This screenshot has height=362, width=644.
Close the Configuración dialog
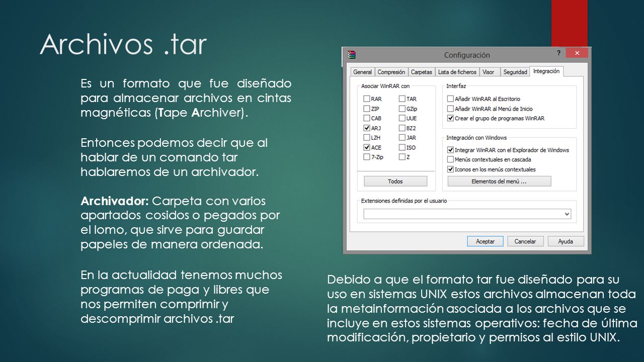pos(577,53)
